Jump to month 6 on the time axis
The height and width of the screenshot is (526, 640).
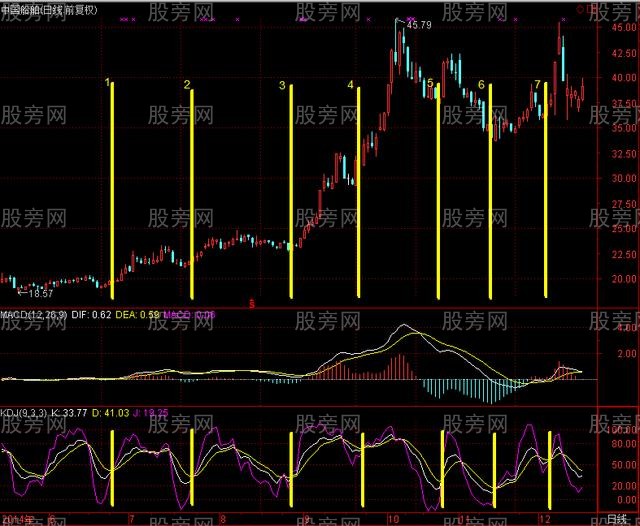[52, 519]
